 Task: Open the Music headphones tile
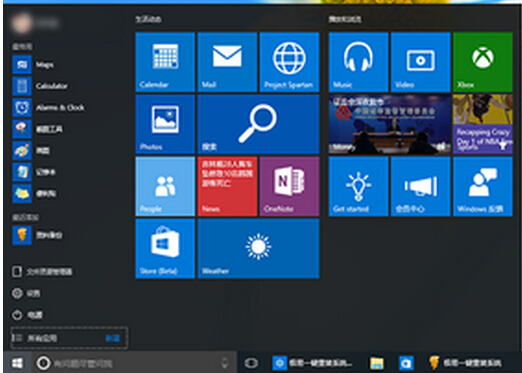coord(358,62)
